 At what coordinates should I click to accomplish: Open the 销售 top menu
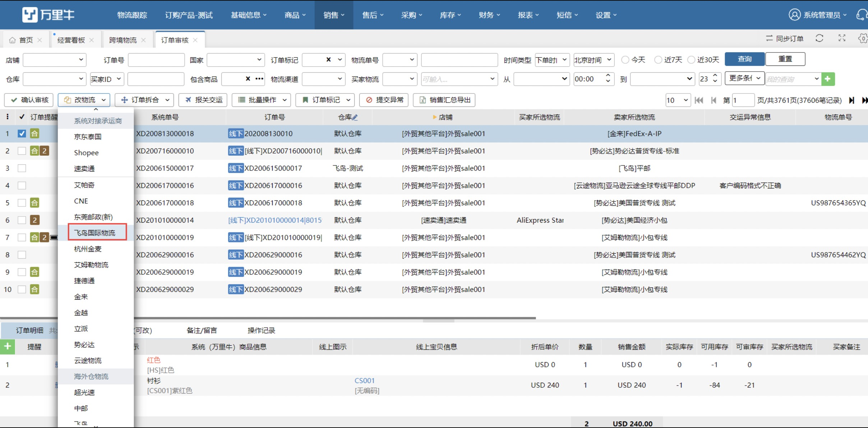[334, 15]
